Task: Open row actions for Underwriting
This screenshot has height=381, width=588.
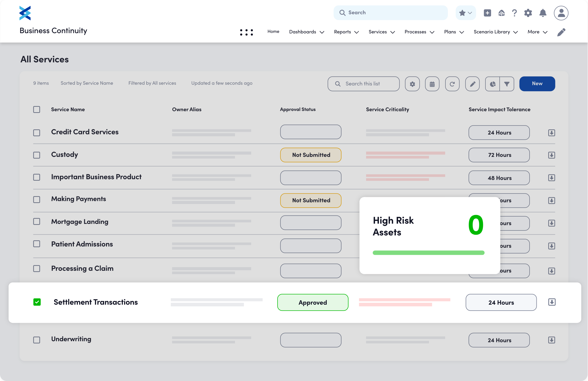Action: (x=551, y=340)
